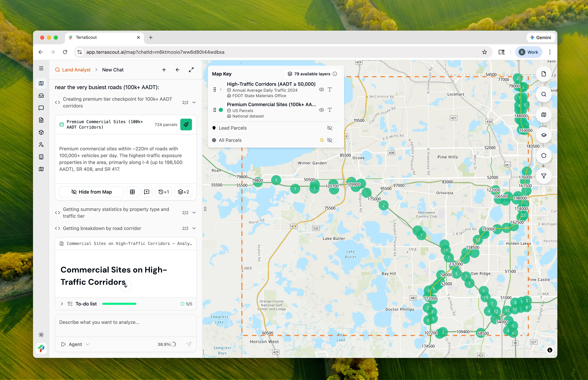Expand chat panel to fullscreen

coord(191,70)
